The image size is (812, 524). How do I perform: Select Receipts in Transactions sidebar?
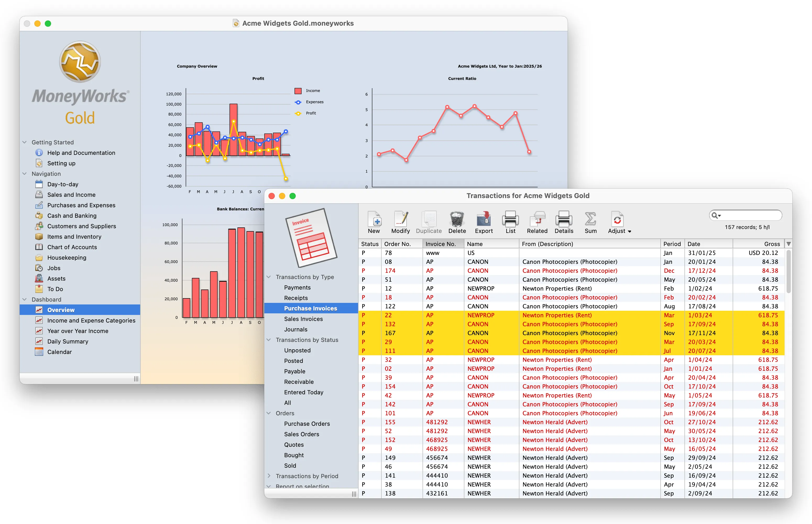click(x=296, y=298)
